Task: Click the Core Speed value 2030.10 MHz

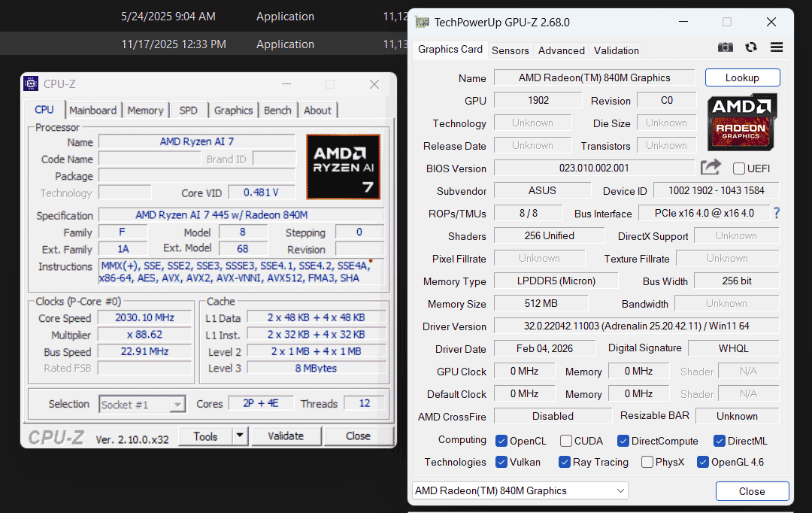Action: pyautogui.click(x=144, y=317)
